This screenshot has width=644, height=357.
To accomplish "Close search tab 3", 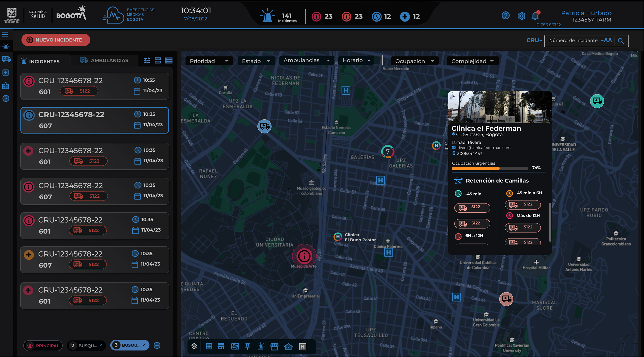I will (x=144, y=345).
